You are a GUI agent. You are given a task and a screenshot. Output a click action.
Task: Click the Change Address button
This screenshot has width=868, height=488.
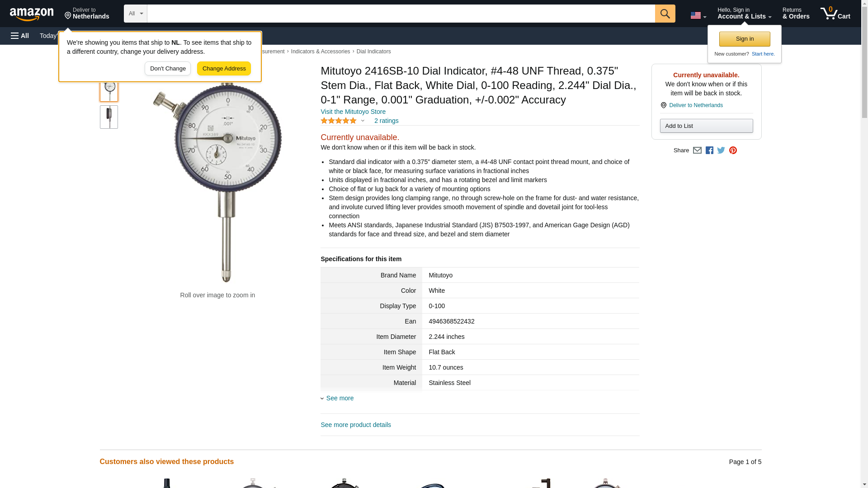tap(224, 69)
